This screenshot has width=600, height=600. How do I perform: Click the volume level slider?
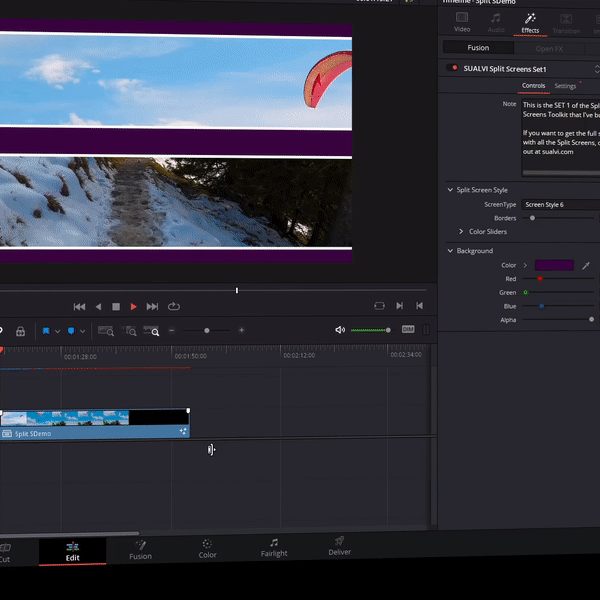click(370, 330)
